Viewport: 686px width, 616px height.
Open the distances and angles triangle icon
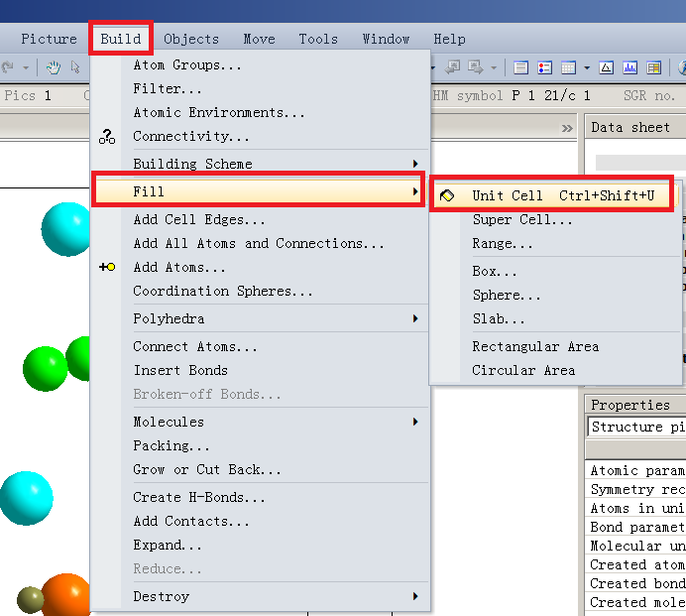click(606, 68)
